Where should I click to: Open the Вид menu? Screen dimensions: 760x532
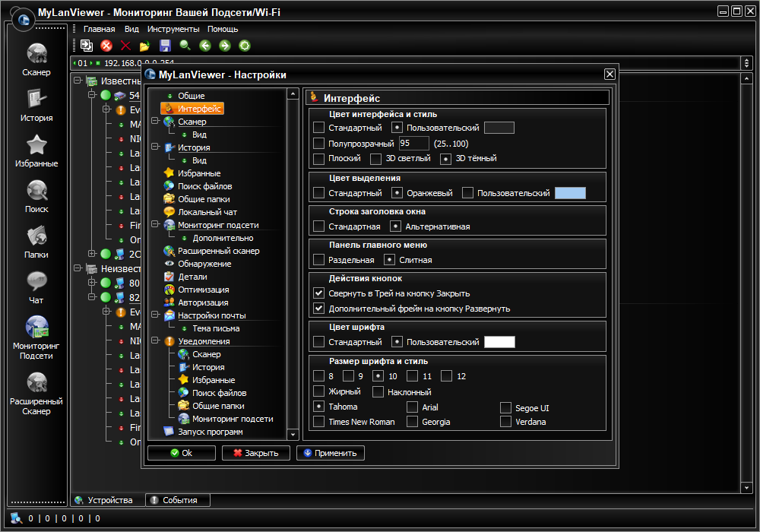tap(131, 29)
